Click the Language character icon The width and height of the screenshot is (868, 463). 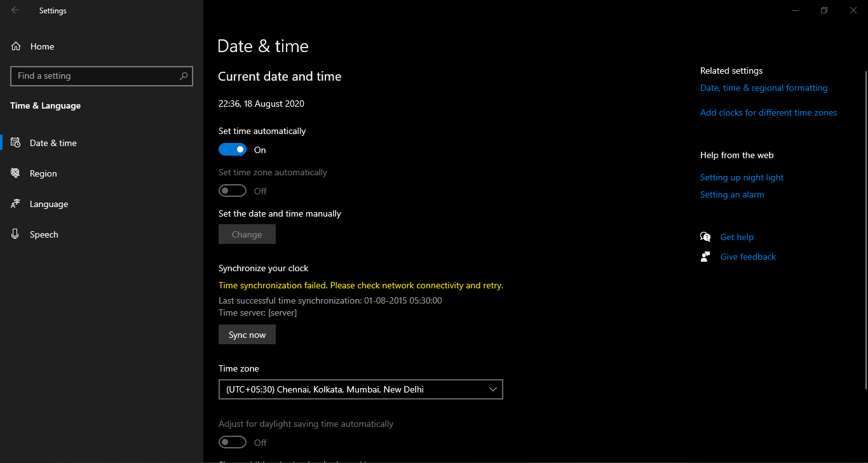pyautogui.click(x=16, y=204)
